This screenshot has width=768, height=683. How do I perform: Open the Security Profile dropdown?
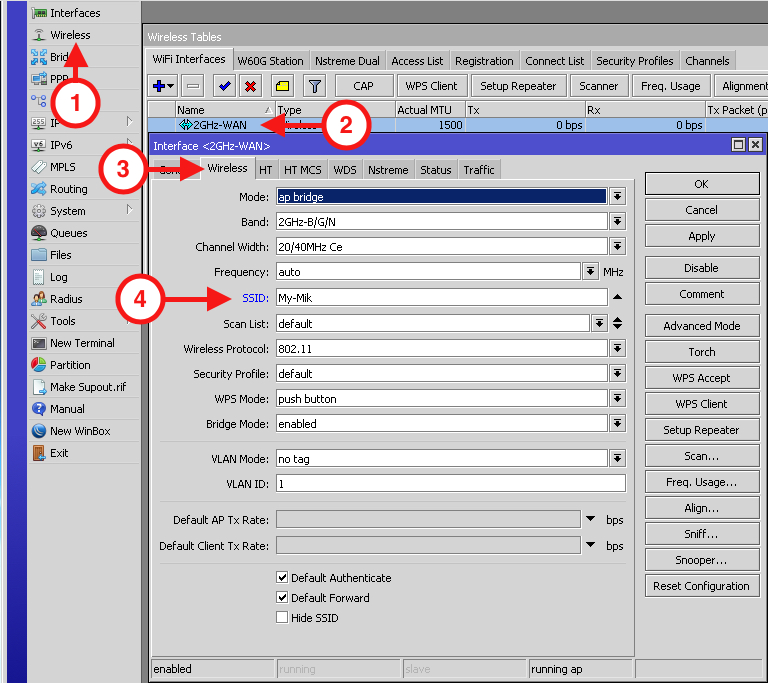[x=618, y=373]
